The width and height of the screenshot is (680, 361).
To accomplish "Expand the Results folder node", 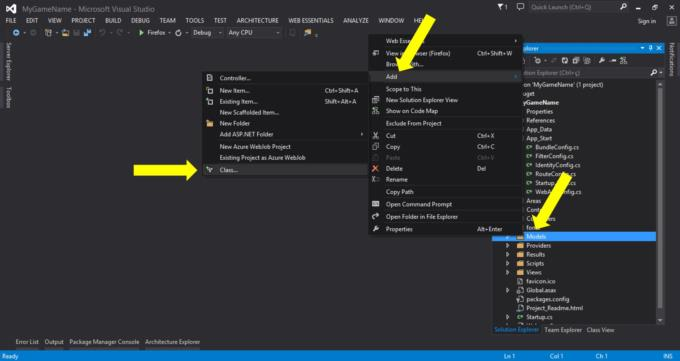I will [507, 254].
